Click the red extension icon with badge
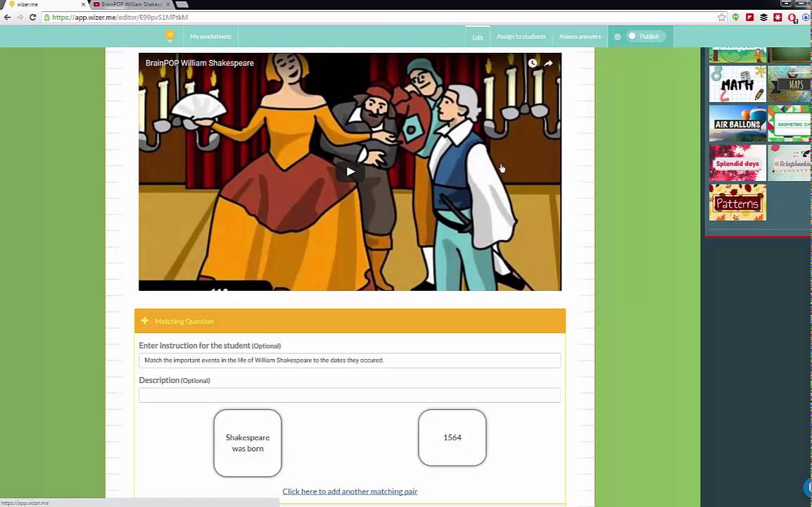This screenshot has height=507, width=812. point(792,18)
